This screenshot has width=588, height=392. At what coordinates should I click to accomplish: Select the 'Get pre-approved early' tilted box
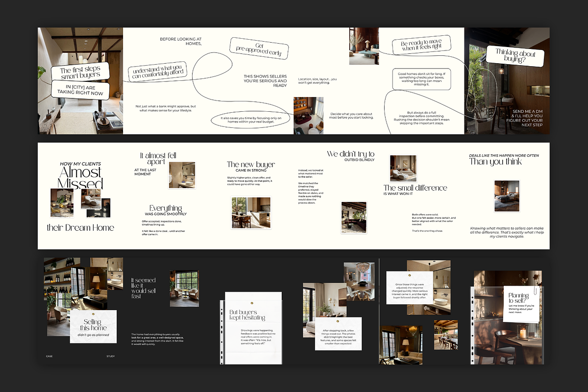pyautogui.click(x=260, y=49)
